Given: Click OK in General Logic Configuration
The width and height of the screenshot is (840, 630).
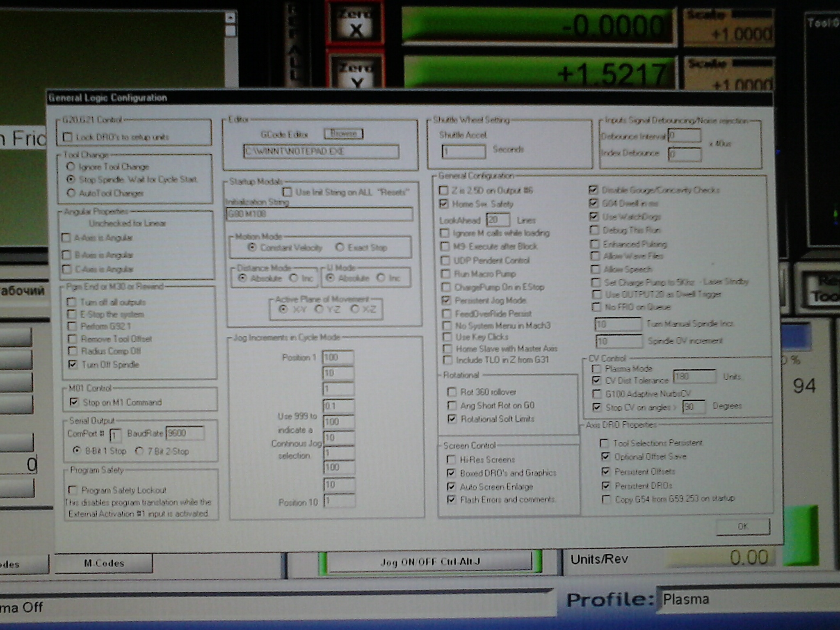Looking at the screenshot, I should tap(742, 526).
